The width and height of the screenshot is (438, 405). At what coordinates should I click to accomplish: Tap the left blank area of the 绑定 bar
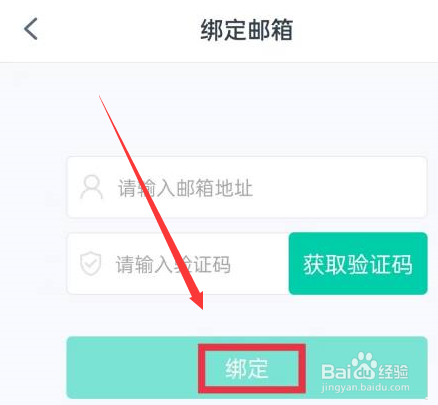(x=133, y=368)
